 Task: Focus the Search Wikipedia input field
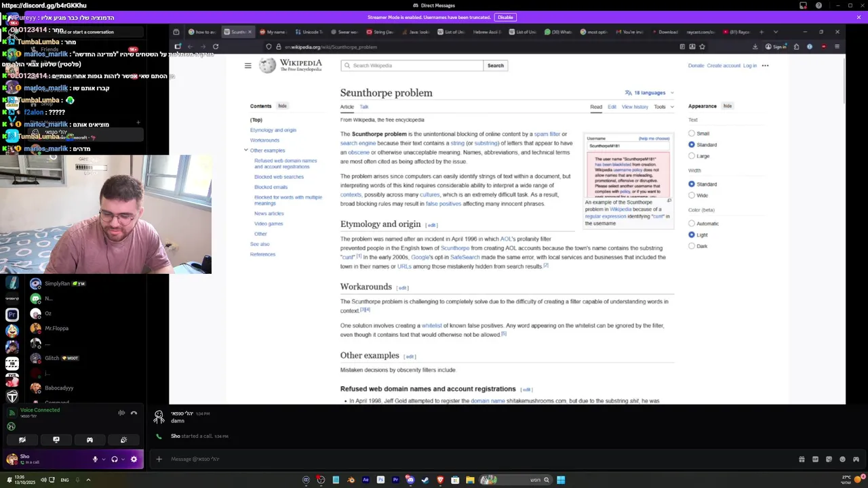click(x=412, y=66)
